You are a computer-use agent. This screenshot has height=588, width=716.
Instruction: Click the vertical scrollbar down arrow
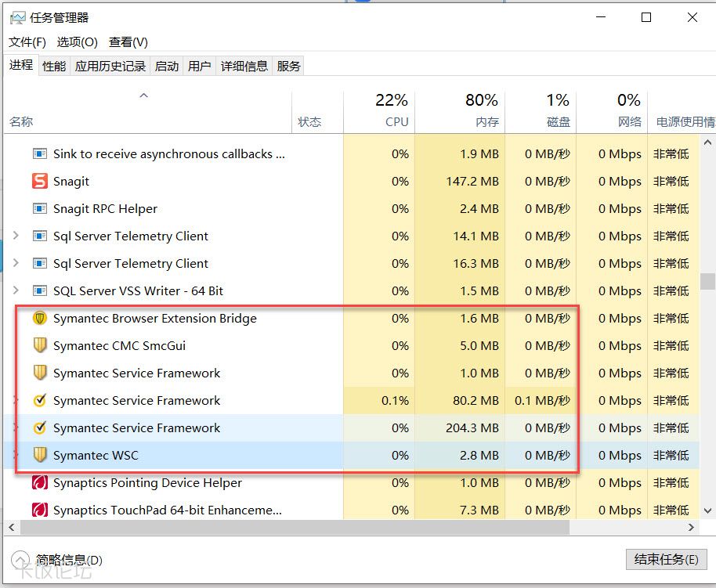707,510
